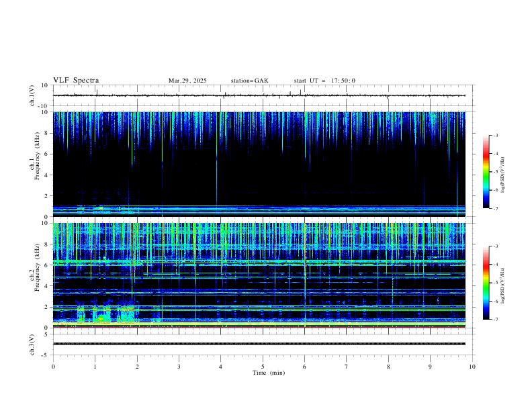Image resolution: width=532 pixels, height=411 pixels.
Task: Click the 6 kHz tick on ch.2 frequency axis
Action: 47,265
